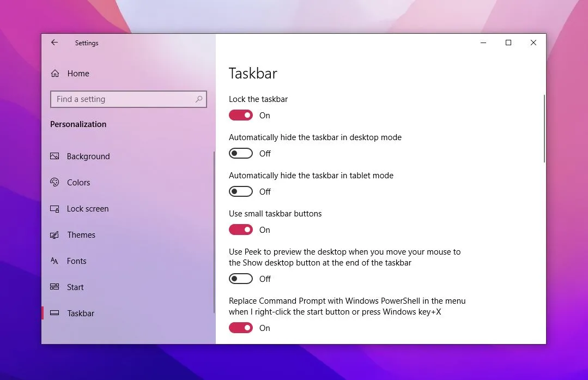
Task: Turn on Peek desktop preview
Action: [x=241, y=279]
